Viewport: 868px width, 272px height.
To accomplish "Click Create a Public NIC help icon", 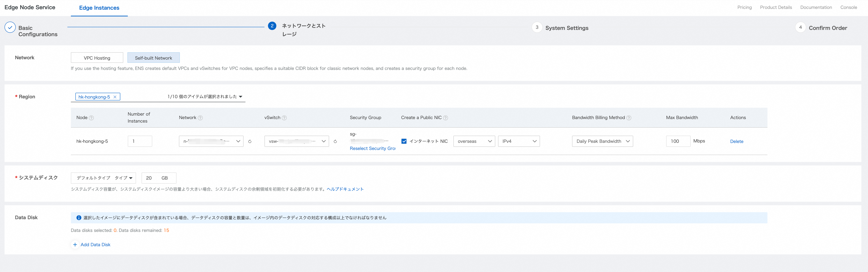I will 446,118.
